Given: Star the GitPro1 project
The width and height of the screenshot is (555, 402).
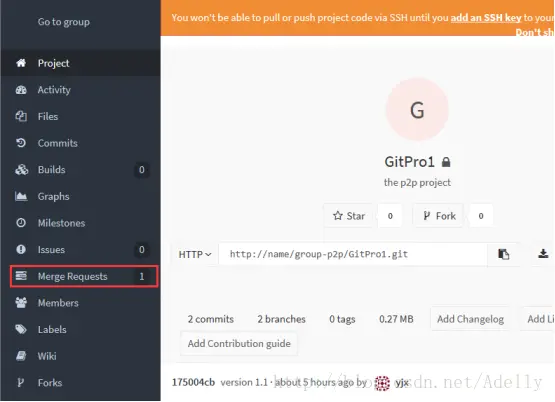Looking at the screenshot, I should (x=348, y=216).
